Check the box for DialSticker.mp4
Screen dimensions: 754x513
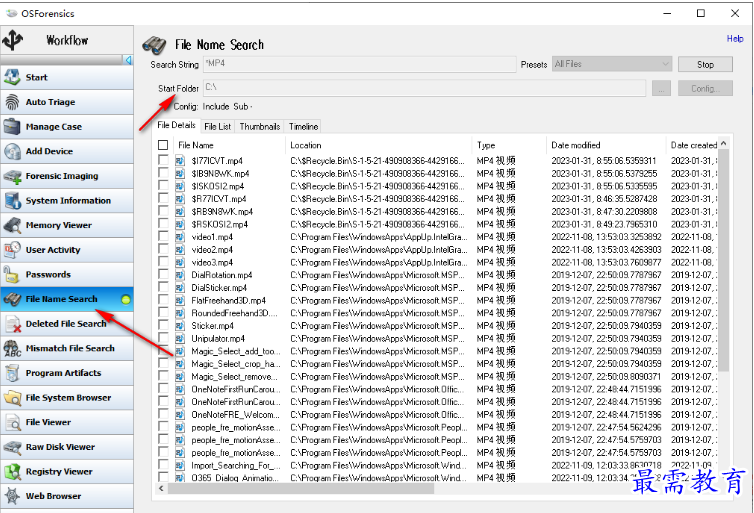[x=163, y=288]
